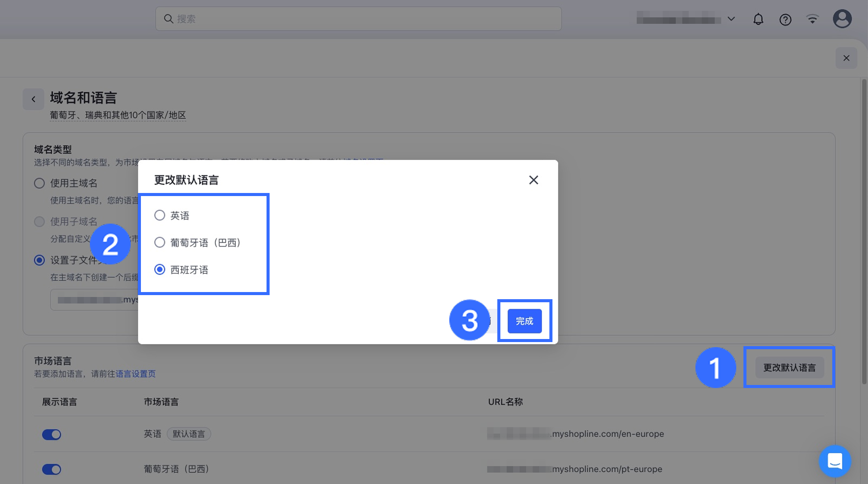Open the help question mark icon
Viewport: 868px width, 484px height.
pos(785,19)
